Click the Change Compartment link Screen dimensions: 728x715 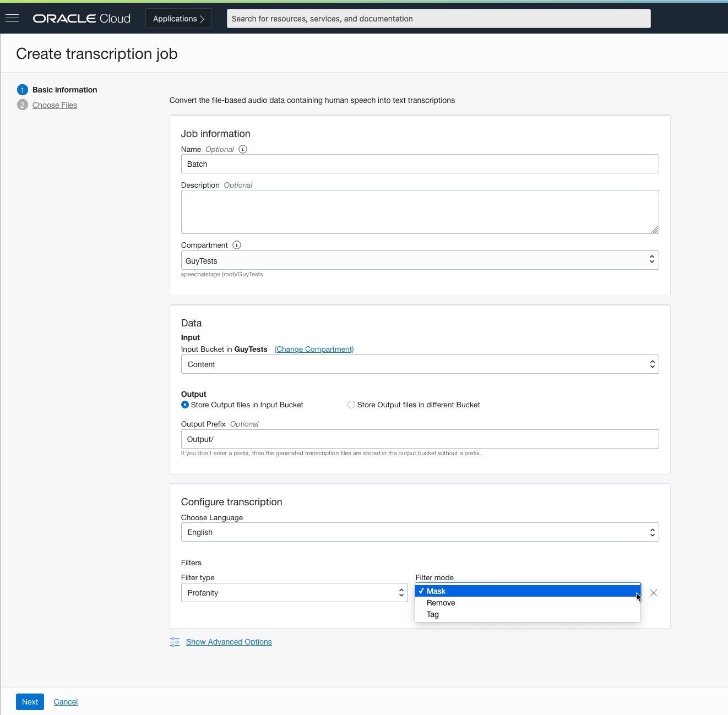tap(314, 349)
